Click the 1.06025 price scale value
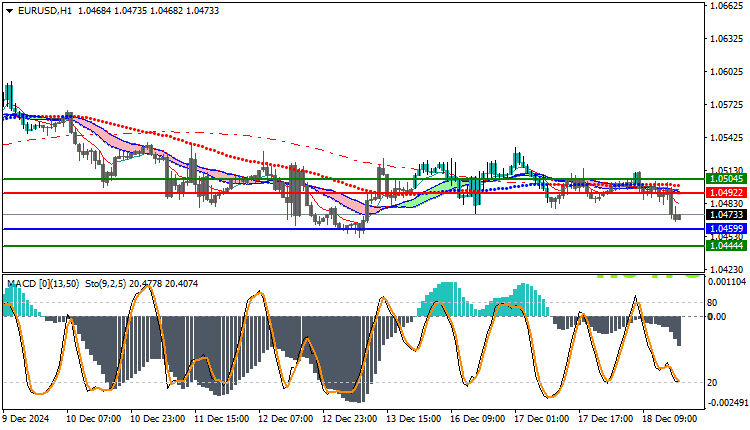 coord(727,72)
